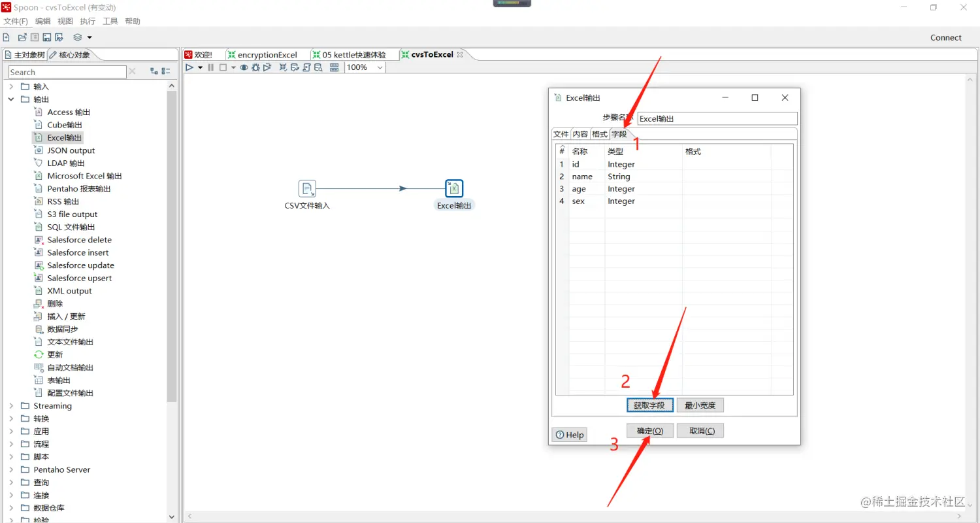Click the impact analysis icon

295,67
